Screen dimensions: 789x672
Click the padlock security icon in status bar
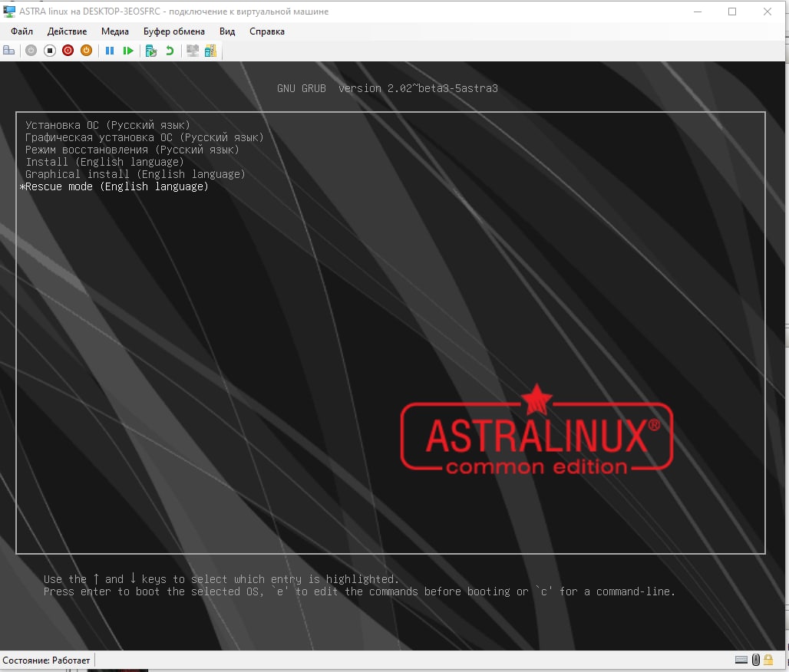(768, 660)
